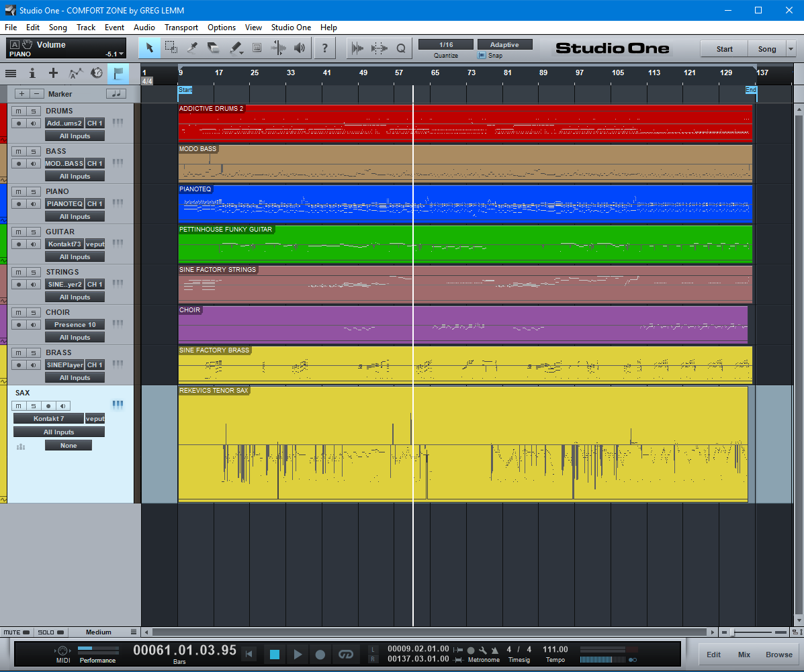Image resolution: width=804 pixels, height=672 pixels.
Task: Open the SAX Kontakt 7 output dropdown
Action: tap(49, 419)
